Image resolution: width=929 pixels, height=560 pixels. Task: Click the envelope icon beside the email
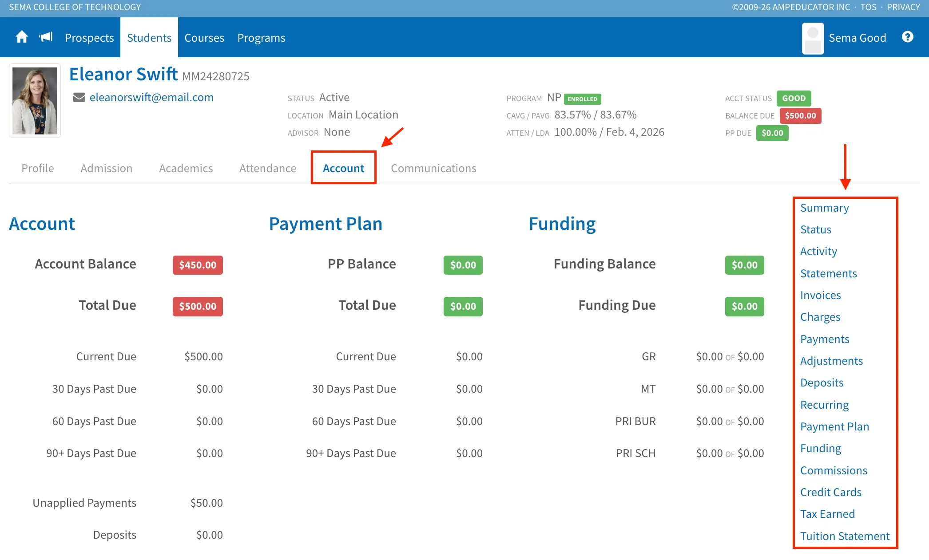pos(79,97)
